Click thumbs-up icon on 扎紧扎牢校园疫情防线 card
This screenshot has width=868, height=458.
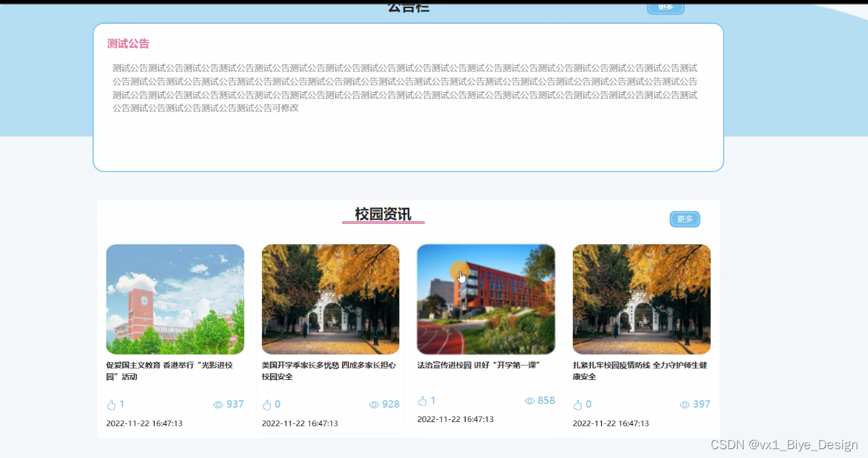[578, 405]
